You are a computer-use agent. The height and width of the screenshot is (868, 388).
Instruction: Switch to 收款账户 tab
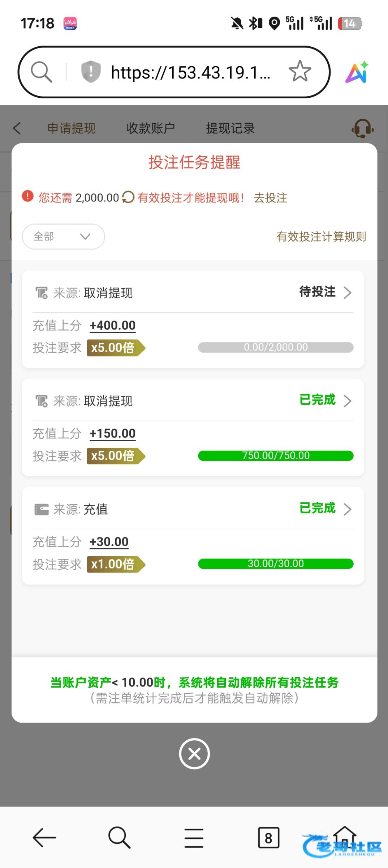click(x=151, y=128)
